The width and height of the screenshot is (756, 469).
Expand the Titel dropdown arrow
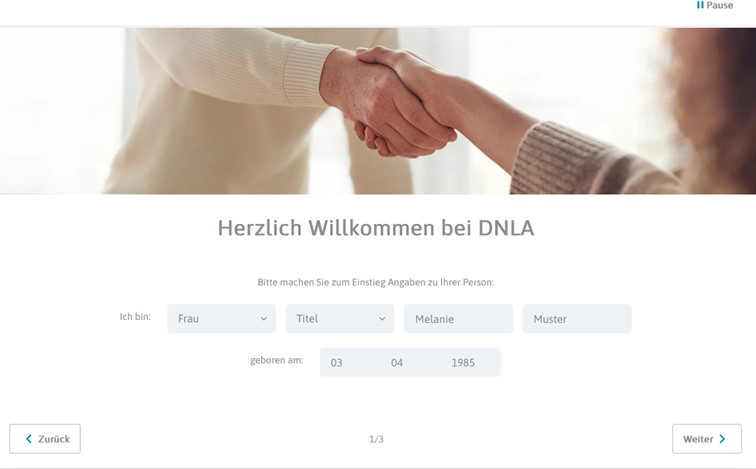tap(382, 319)
